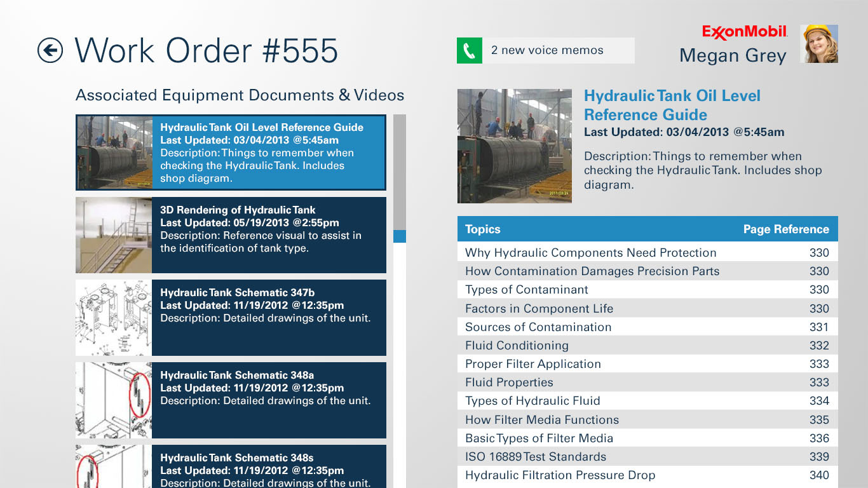
Task: Click the Schematic 347b drawing thumbnail
Action: 114,318
